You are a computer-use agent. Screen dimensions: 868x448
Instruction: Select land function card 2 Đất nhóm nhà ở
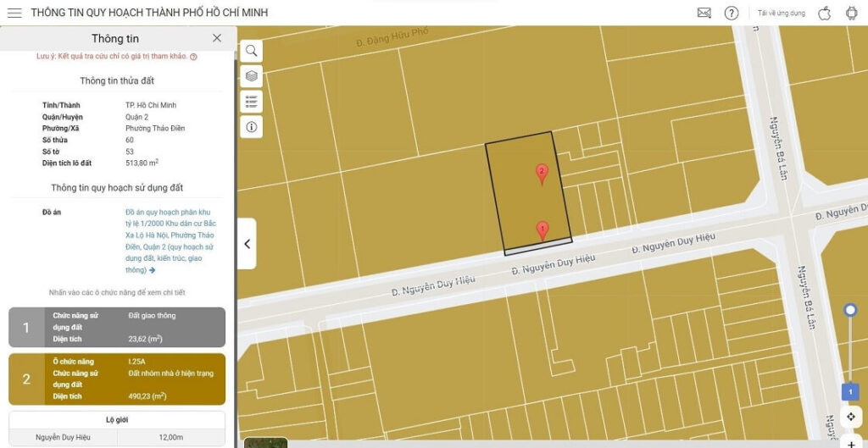click(x=117, y=379)
